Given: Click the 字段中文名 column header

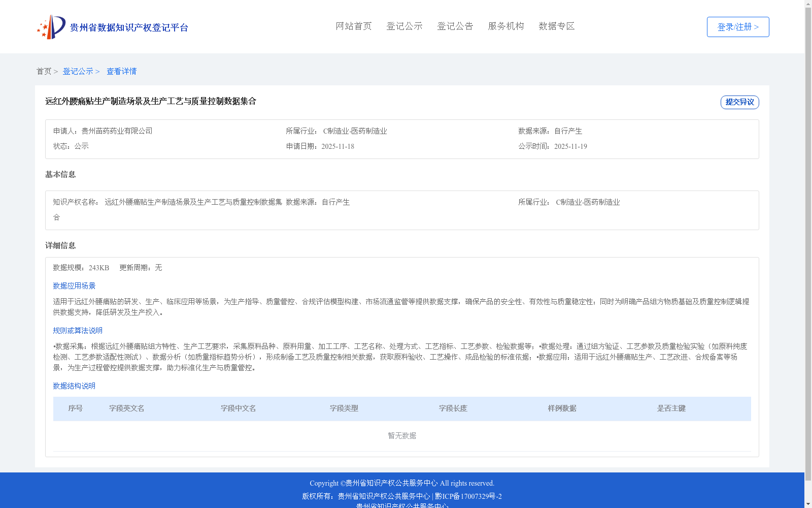Looking at the screenshot, I should pyautogui.click(x=239, y=408).
